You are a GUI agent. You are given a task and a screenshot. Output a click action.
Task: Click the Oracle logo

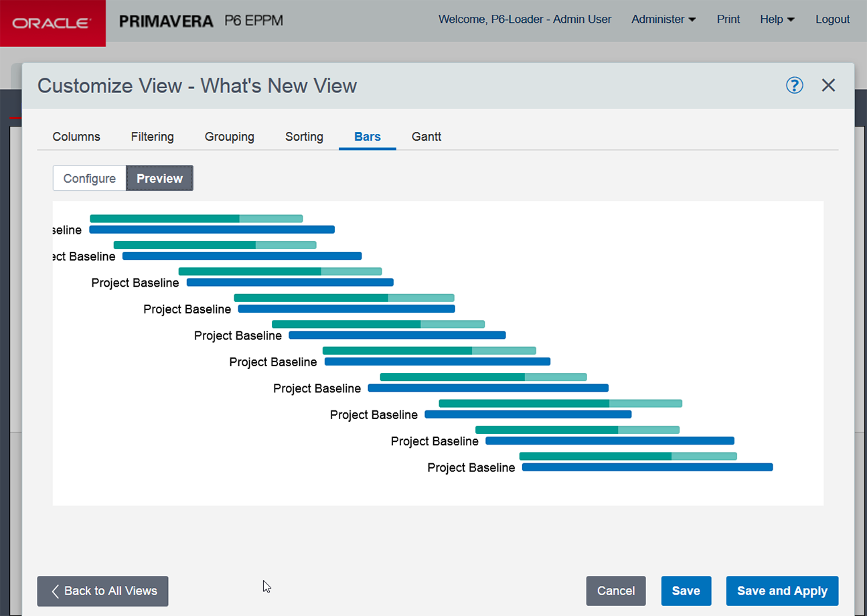click(52, 23)
